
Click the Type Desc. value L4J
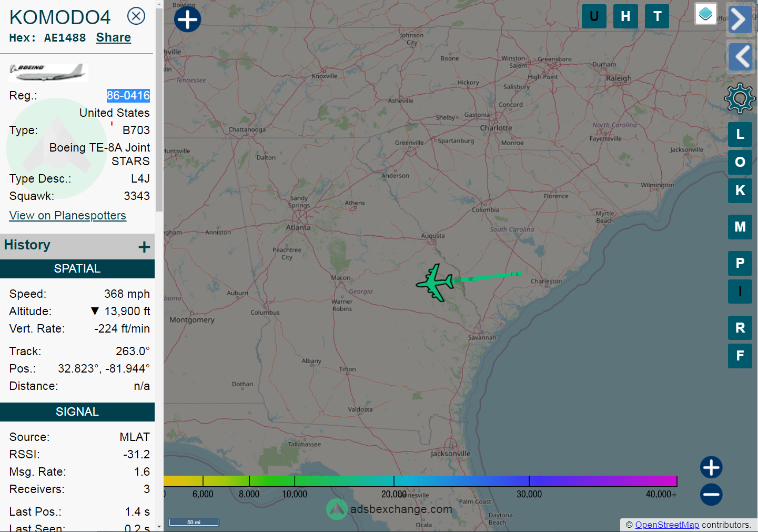tap(140, 178)
